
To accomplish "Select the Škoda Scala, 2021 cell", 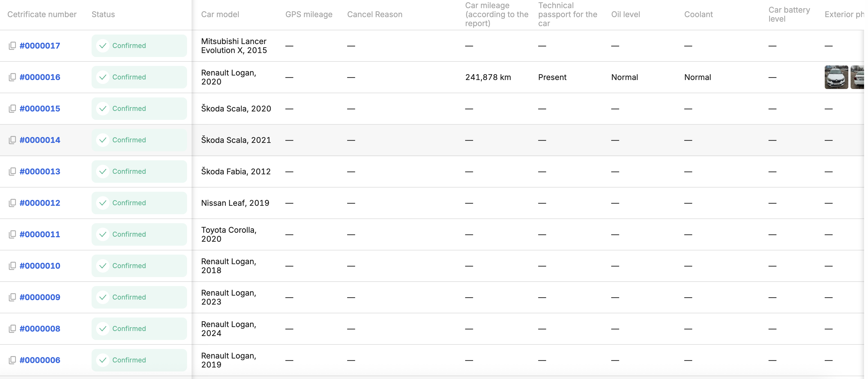I will [236, 140].
